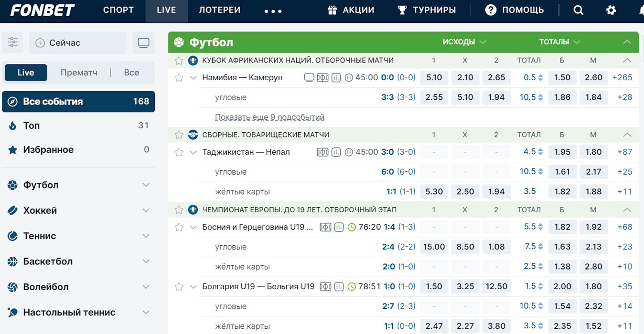Click the Помощь question mark icon
The height and width of the screenshot is (334, 644).
pos(491,10)
